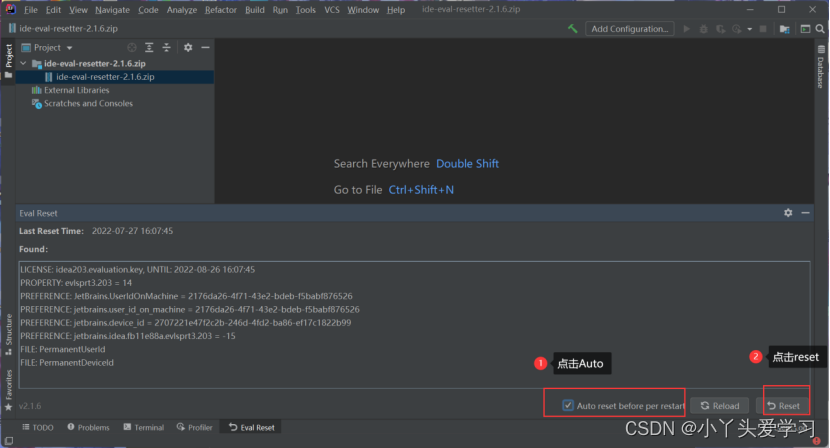Open the Analyze menu

point(182,10)
